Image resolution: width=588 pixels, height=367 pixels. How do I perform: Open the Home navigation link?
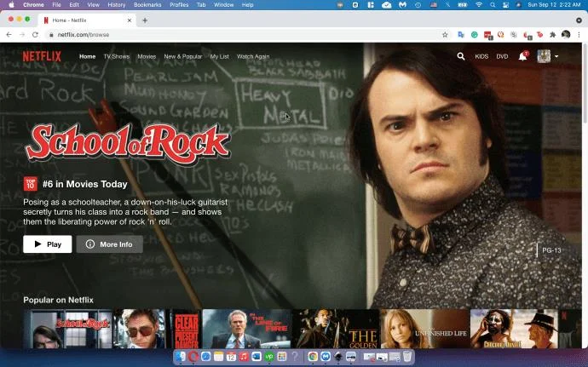point(88,56)
